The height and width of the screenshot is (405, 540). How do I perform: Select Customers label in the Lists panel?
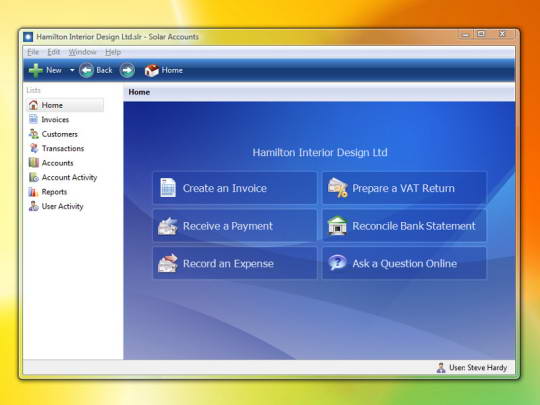tap(60, 134)
